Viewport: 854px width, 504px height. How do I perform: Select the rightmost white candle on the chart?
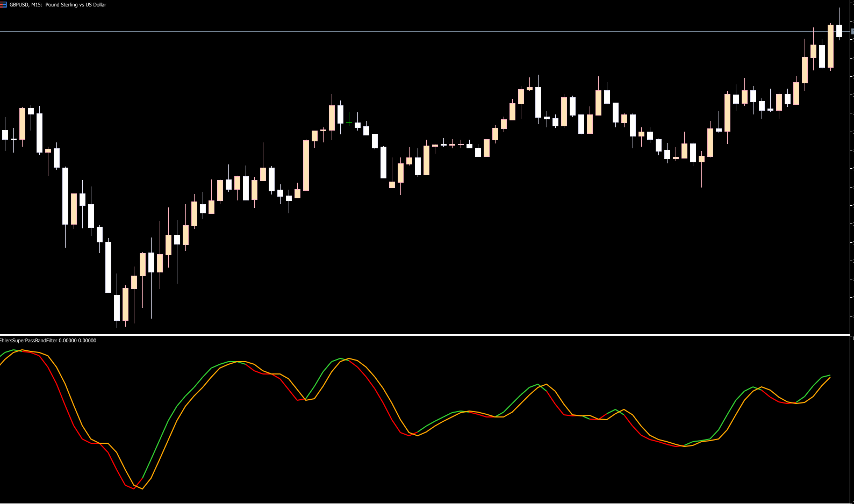coord(839,30)
